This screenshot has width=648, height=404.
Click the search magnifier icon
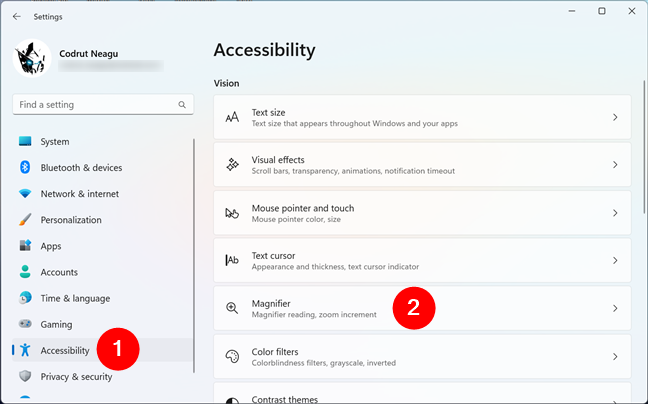[x=181, y=104]
